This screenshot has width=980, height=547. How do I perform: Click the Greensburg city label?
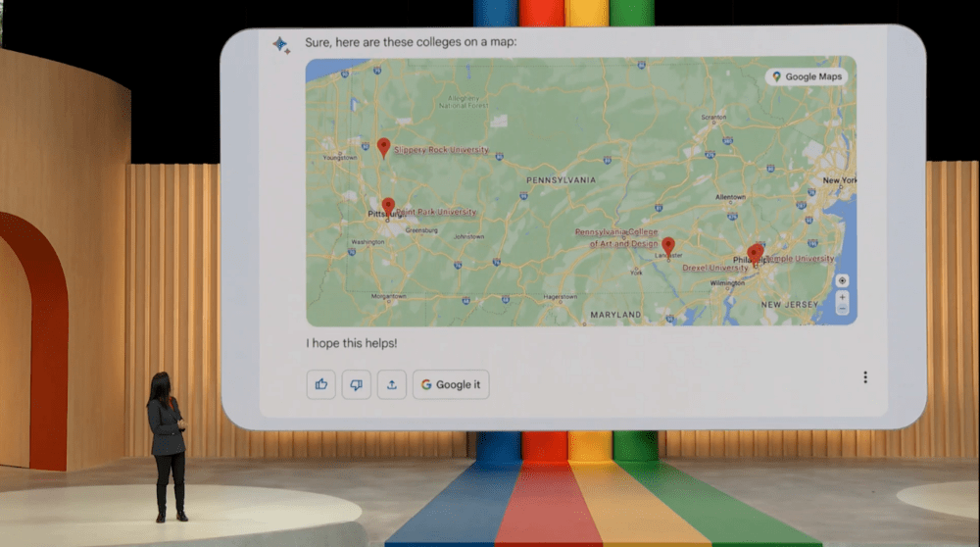(x=421, y=230)
